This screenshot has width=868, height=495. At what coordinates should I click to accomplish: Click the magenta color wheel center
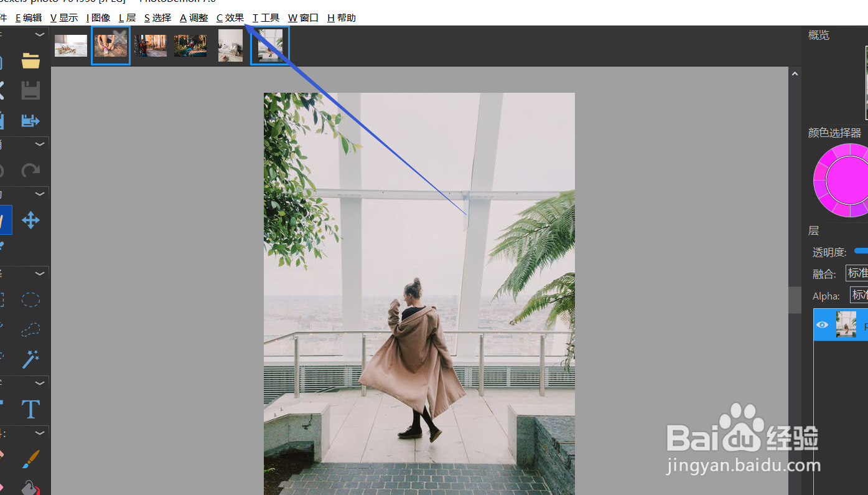[847, 179]
